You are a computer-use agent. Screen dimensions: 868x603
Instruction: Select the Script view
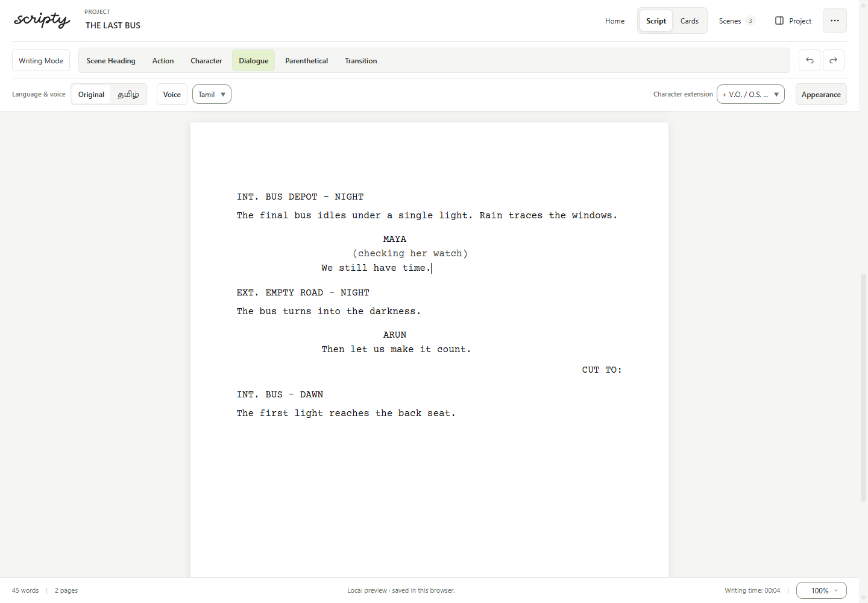pyautogui.click(x=656, y=21)
